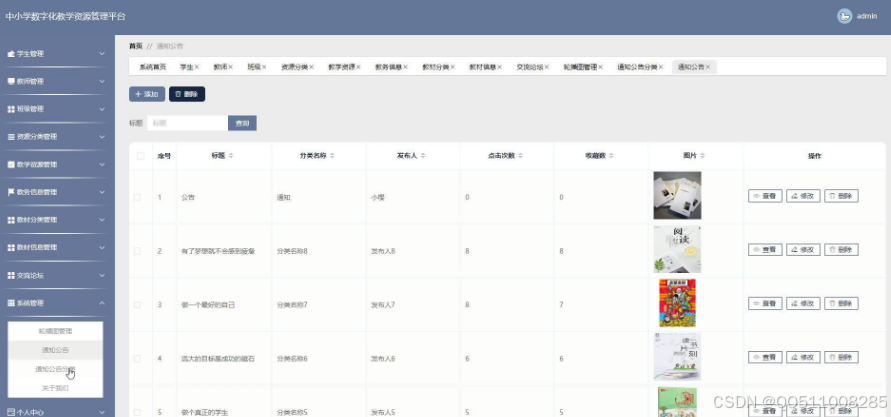This screenshot has width=891, height=417.
Task: Expand the 交流论坛 menu chevron
Action: (102, 276)
